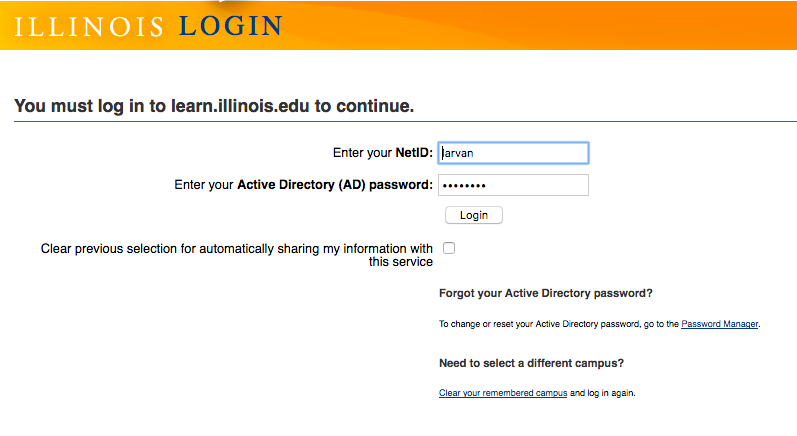
Task: Click the automatically sharing my information label
Action: (x=237, y=248)
